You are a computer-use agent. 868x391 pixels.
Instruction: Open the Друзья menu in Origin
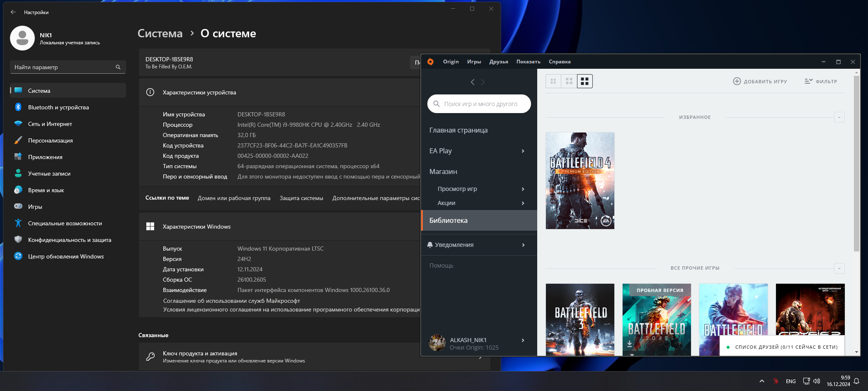499,62
